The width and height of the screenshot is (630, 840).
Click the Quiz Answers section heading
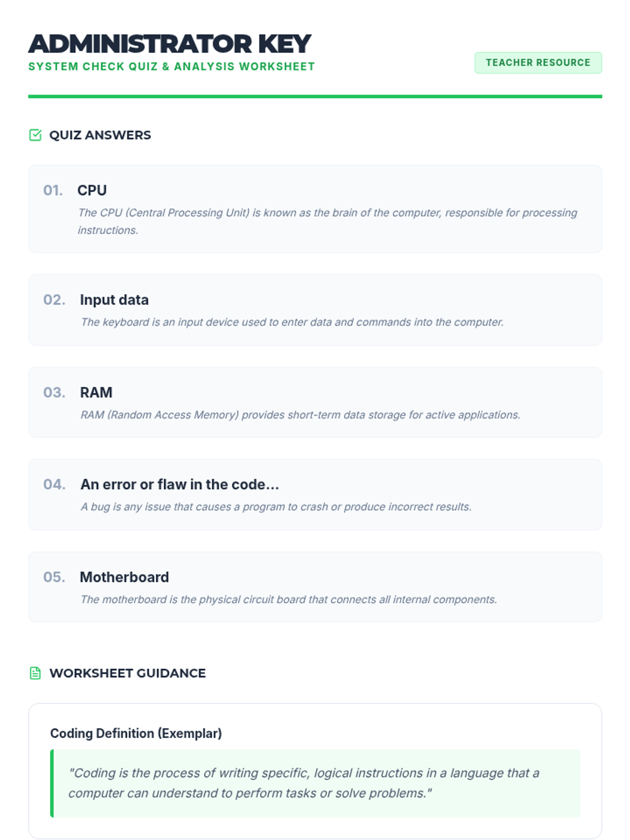click(100, 135)
